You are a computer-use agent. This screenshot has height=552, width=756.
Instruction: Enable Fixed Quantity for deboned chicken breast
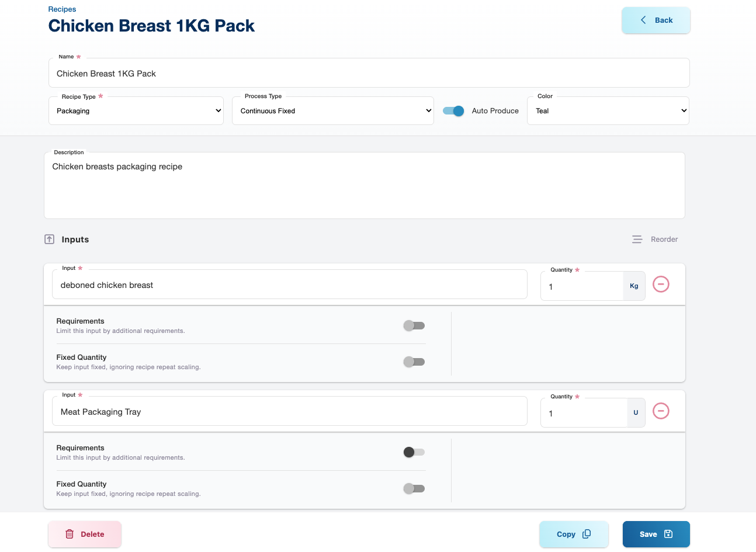coord(414,362)
